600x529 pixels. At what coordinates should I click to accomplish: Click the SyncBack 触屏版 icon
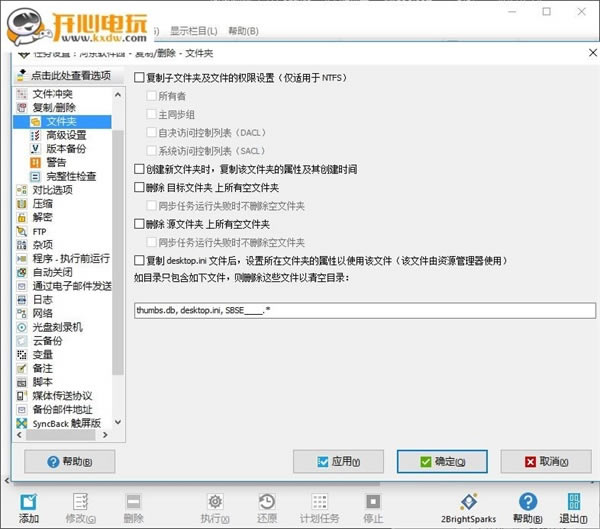pyautogui.click(x=22, y=423)
